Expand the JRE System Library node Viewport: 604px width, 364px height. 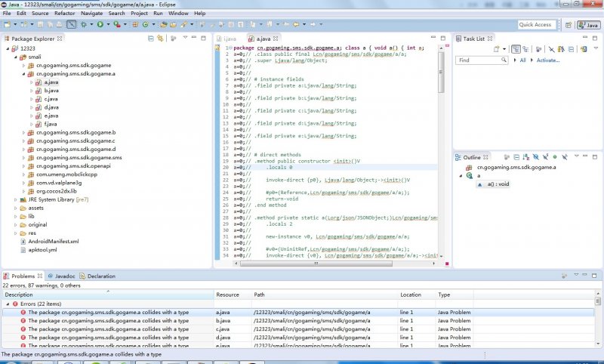14,199
